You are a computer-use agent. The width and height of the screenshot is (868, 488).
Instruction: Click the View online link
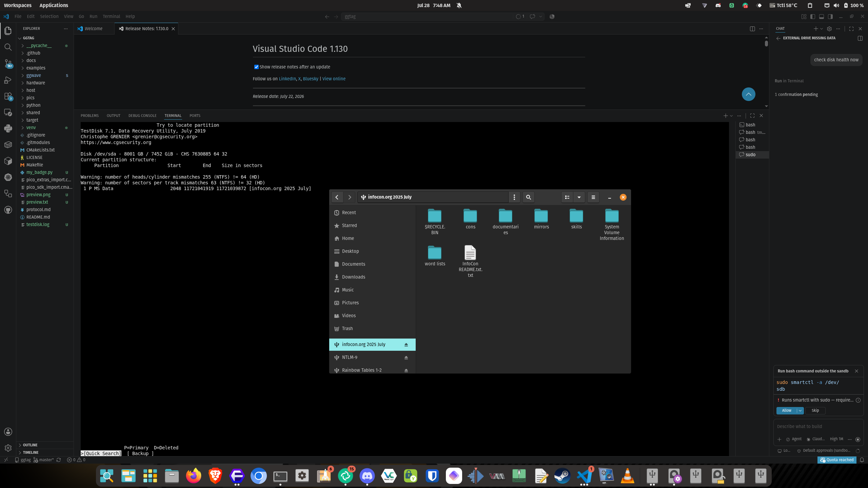coord(334,79)
